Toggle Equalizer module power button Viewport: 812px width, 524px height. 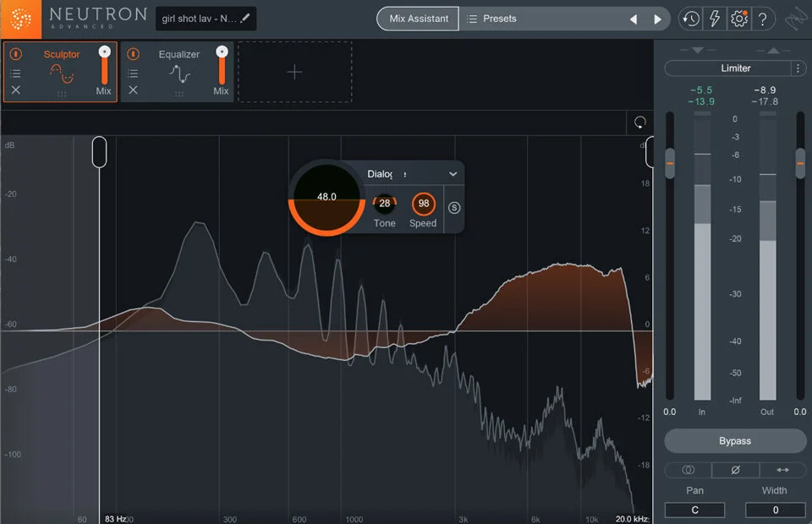coord(133,54)
